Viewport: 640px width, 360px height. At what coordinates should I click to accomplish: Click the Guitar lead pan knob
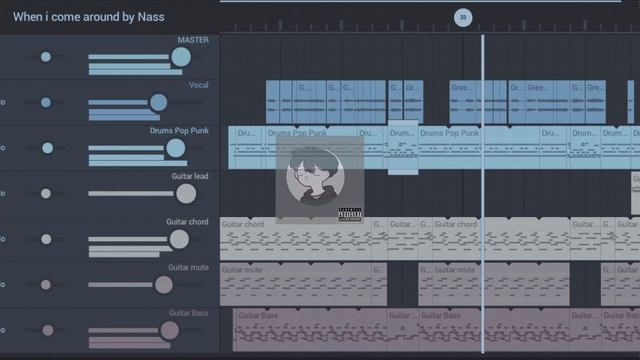click(46, 193)
